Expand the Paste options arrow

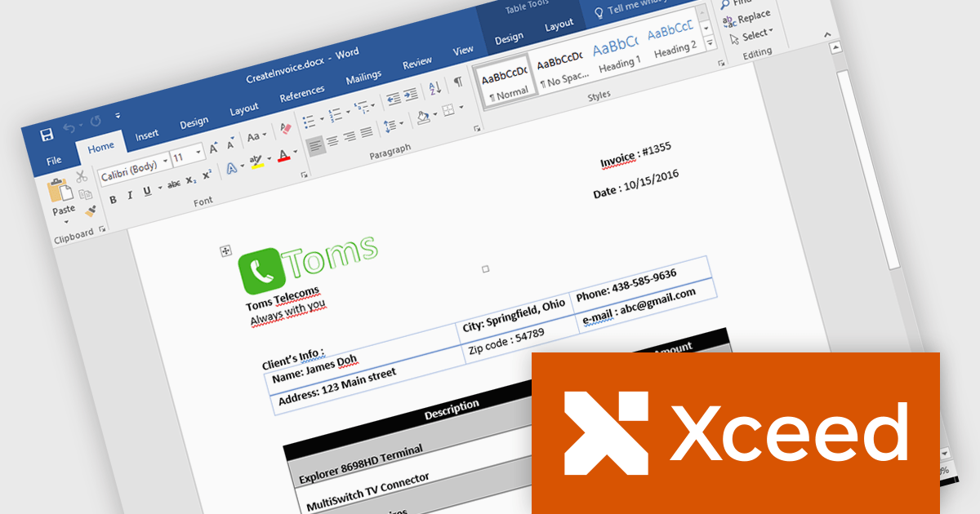65,221
